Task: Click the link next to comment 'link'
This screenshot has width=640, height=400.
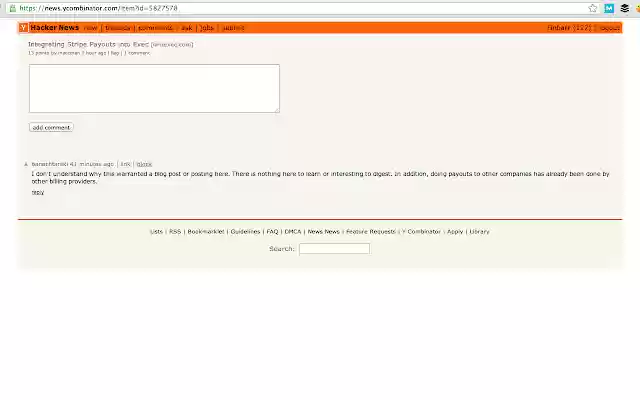Action: coord(144,164)
